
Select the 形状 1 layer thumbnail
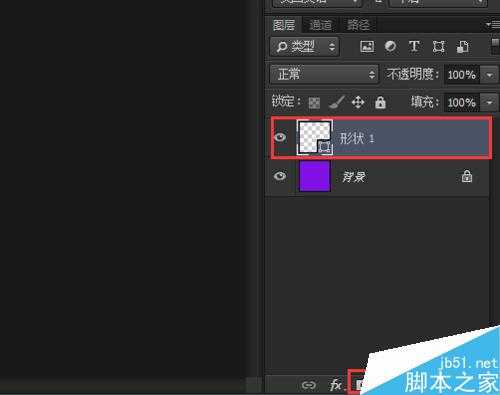point(315,137)
